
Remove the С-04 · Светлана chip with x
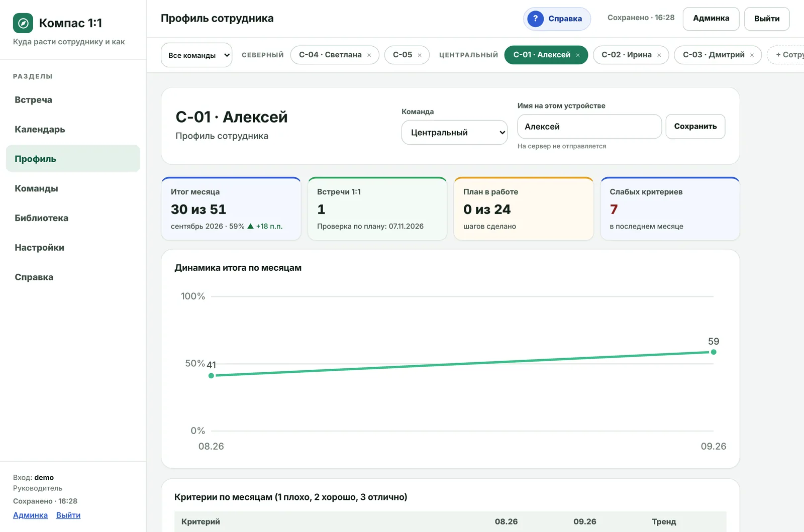[x=369, y=55]
